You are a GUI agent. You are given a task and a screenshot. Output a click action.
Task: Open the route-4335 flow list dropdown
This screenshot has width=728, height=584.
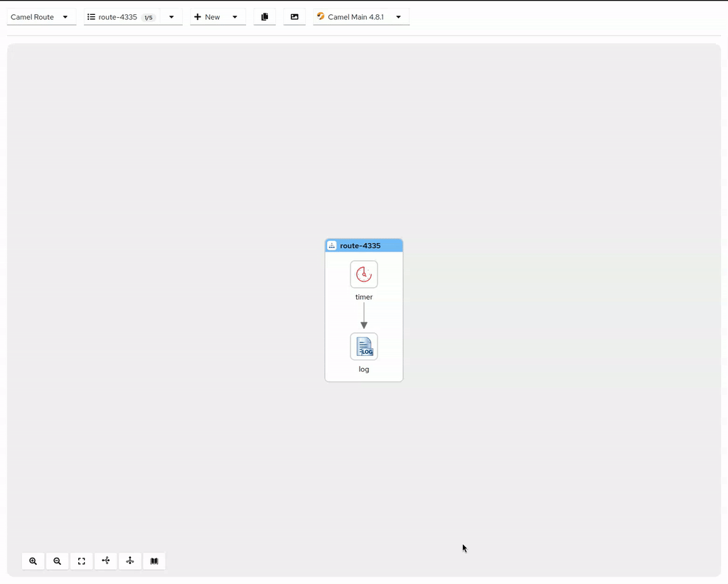coord(171,16)
